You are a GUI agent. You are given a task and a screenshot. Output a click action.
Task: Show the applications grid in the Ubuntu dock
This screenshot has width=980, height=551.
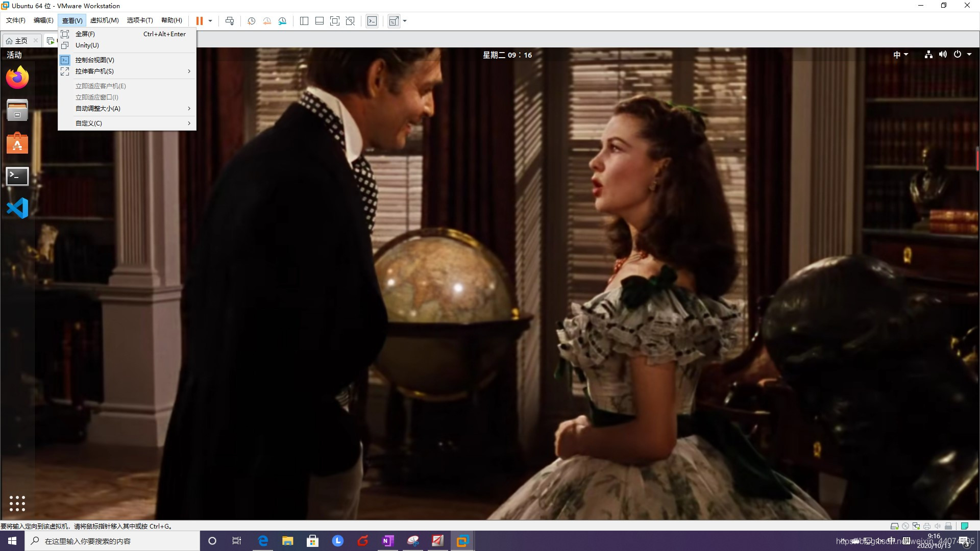17,503
